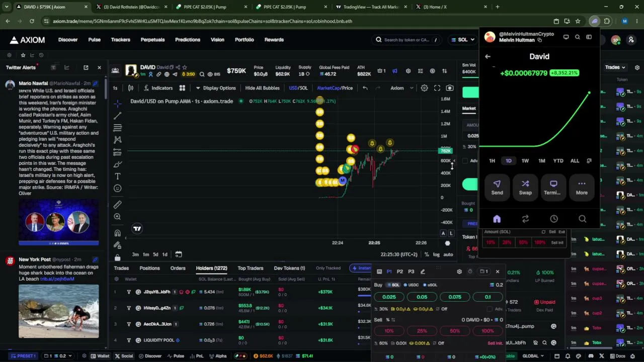The height and width of the screenshot is (362, 644).
Task: Go to Portfolio in the top navigation
Action: tap(245, 40)
